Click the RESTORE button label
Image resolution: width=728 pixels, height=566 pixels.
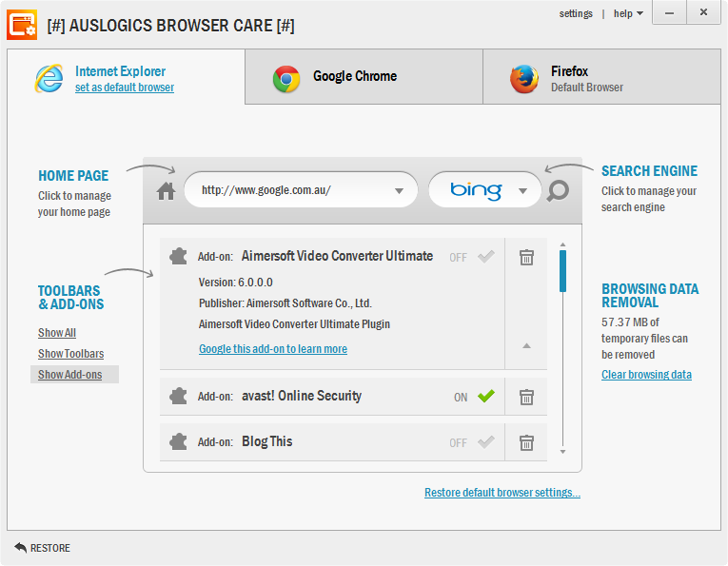[x=50, y=548]
